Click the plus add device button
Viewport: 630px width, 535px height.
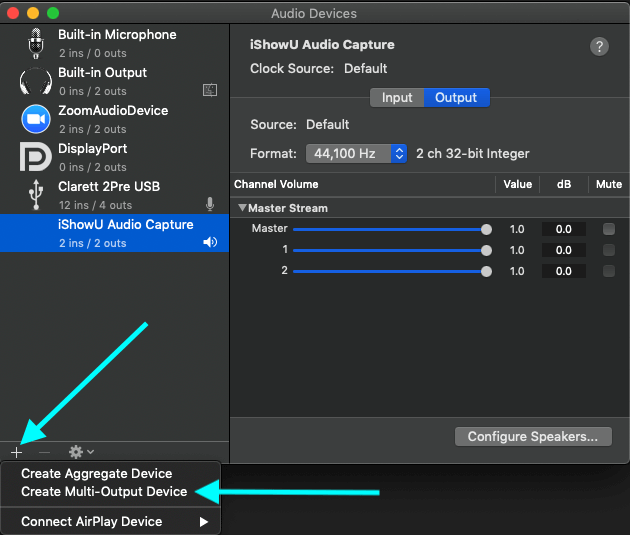point(16,453)
